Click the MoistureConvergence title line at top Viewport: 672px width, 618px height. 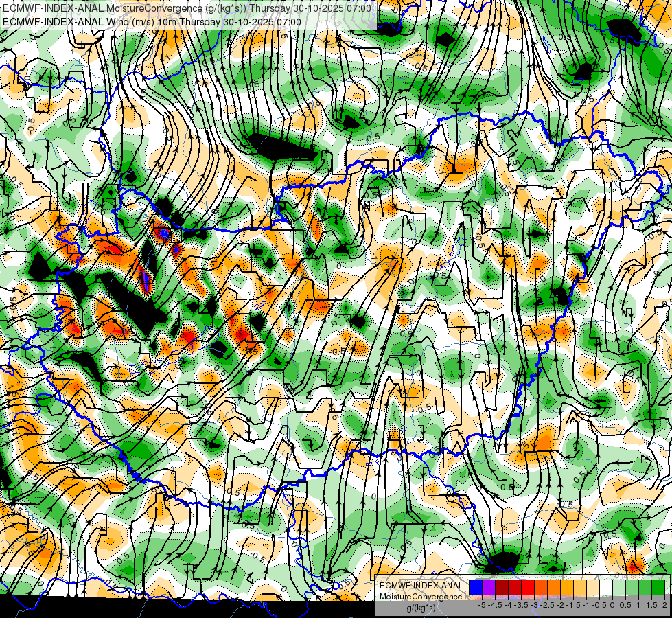(x=187, y=8)
